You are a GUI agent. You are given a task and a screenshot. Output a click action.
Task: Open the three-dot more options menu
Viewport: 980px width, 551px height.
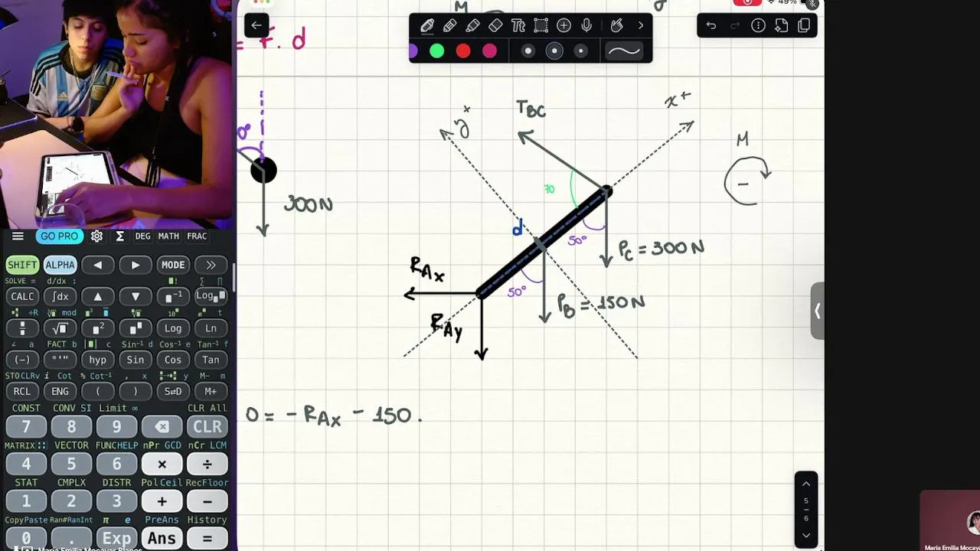[x=758, y=26]
